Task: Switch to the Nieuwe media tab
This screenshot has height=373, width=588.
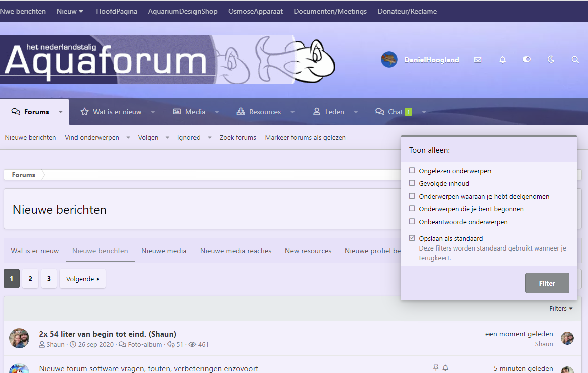Action: pyautogui.click(x=164, y=250)
